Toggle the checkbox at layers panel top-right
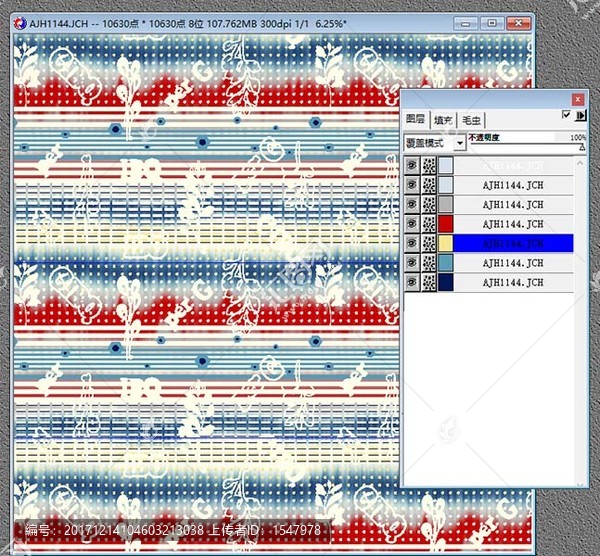 click(x=566, y=115)
